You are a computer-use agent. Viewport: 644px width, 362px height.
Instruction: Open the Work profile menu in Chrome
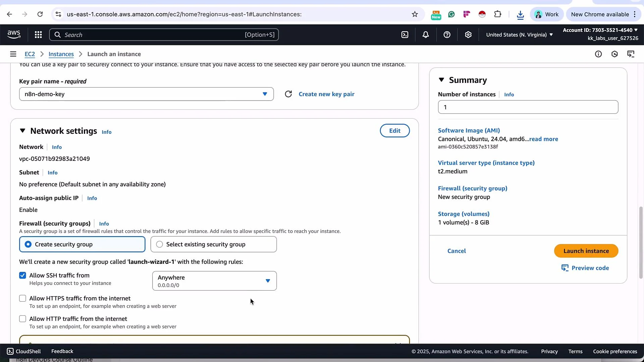click(x=546, y=14)
